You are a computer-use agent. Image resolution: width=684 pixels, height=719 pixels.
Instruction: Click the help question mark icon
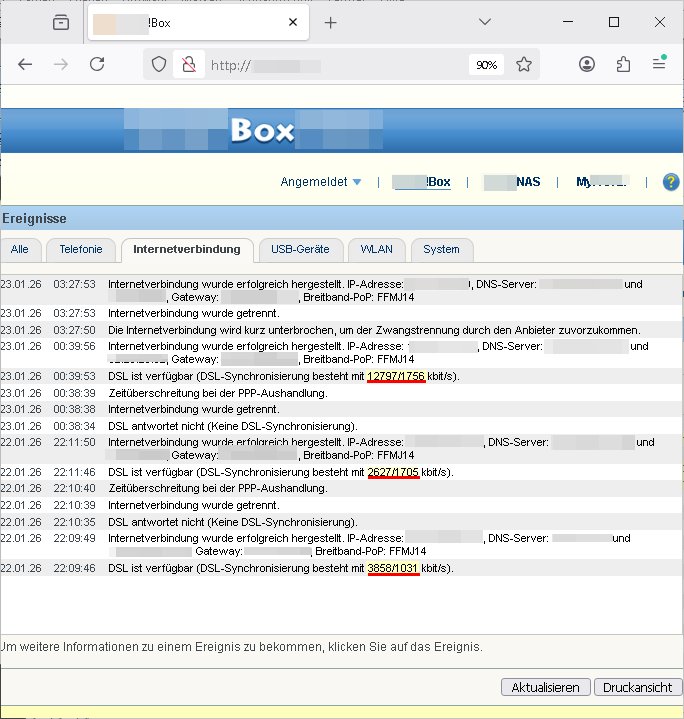coord(670,182)
